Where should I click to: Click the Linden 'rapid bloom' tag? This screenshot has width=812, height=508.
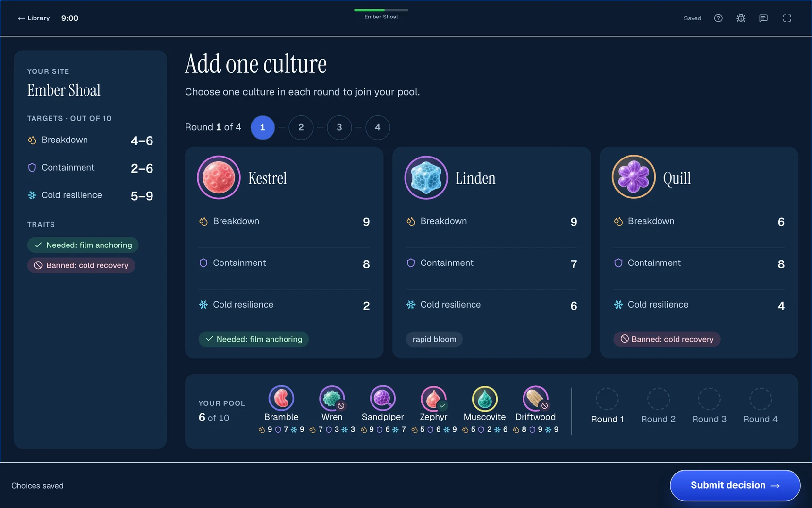434,339
